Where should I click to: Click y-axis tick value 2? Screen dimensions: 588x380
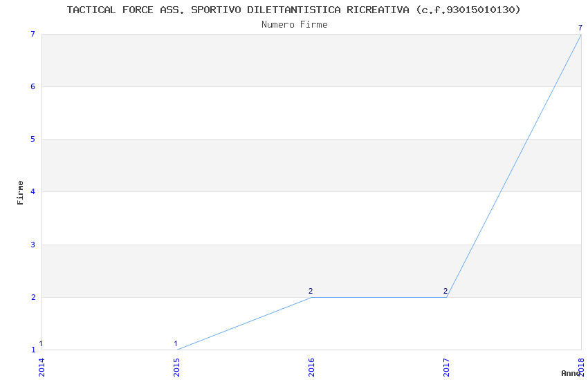(33, 297)
